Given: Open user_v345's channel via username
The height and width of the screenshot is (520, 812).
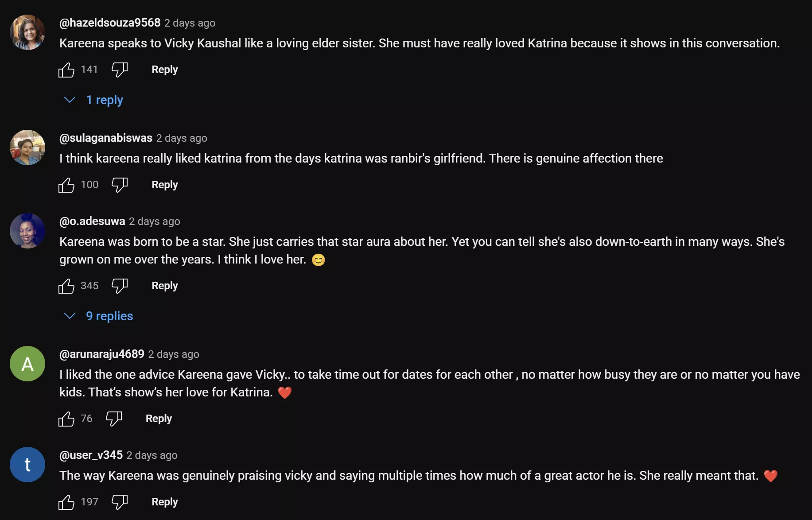Looking at the screenshot, I should point(90,455).
